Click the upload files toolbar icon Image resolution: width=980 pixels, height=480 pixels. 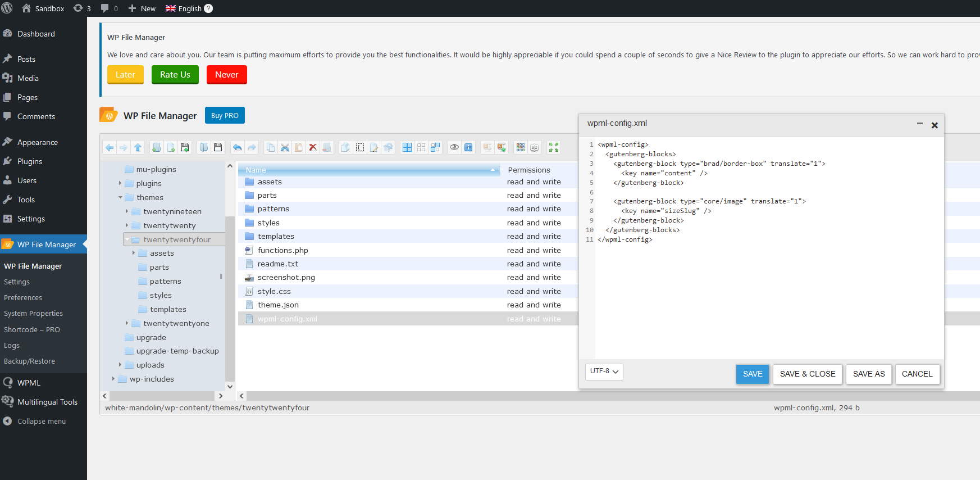coord(185,147)
